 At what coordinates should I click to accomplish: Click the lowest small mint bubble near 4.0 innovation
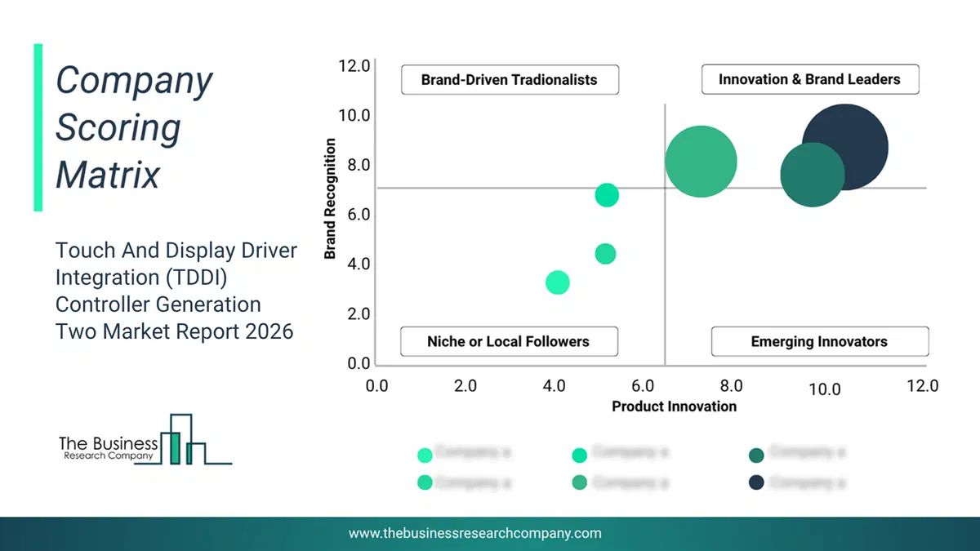tap(557, 282)
